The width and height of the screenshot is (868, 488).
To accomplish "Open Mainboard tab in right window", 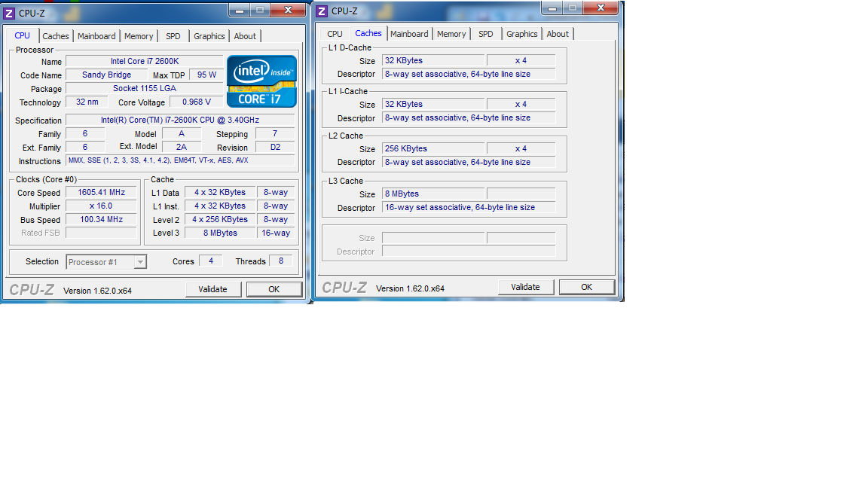I will click(x=409, y=34).
